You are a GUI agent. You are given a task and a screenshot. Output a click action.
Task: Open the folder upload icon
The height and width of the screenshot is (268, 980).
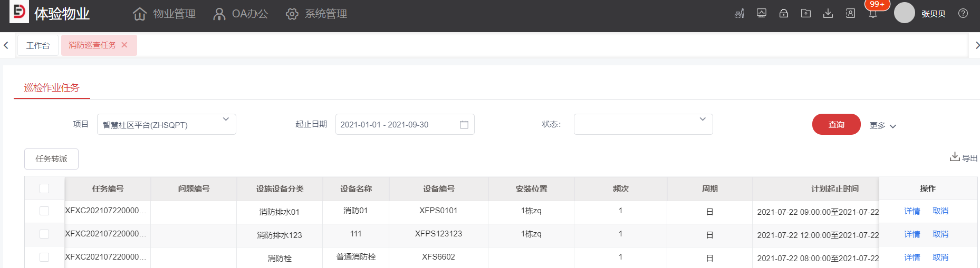[806, 14]
